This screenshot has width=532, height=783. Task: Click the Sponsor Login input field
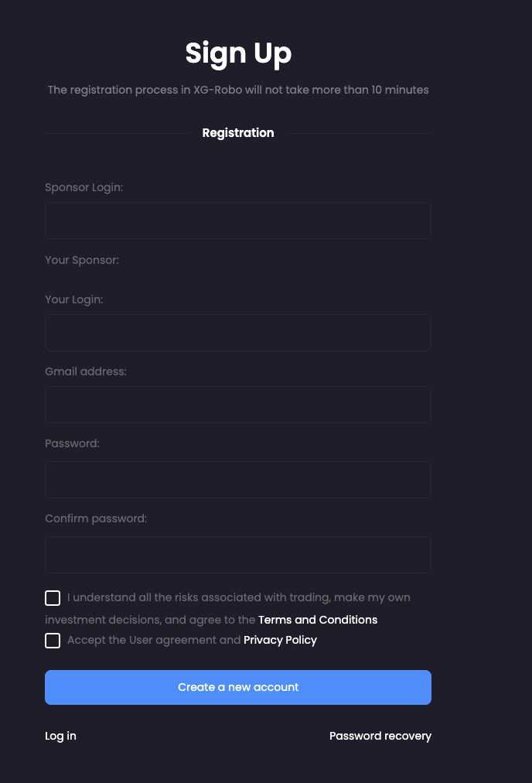(238, 221)
